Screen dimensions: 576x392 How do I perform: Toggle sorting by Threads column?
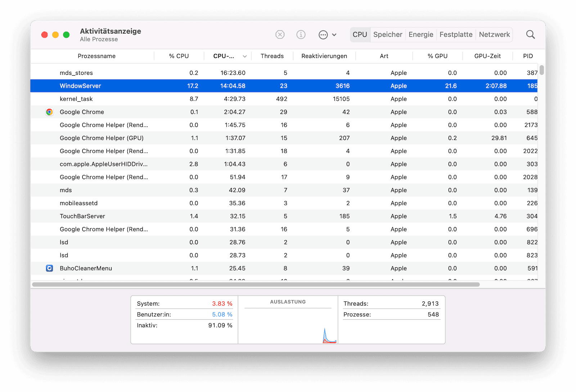(272, 56)
